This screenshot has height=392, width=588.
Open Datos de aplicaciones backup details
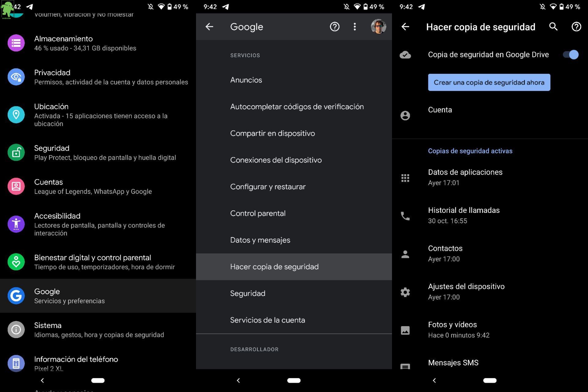coord(465,177)
